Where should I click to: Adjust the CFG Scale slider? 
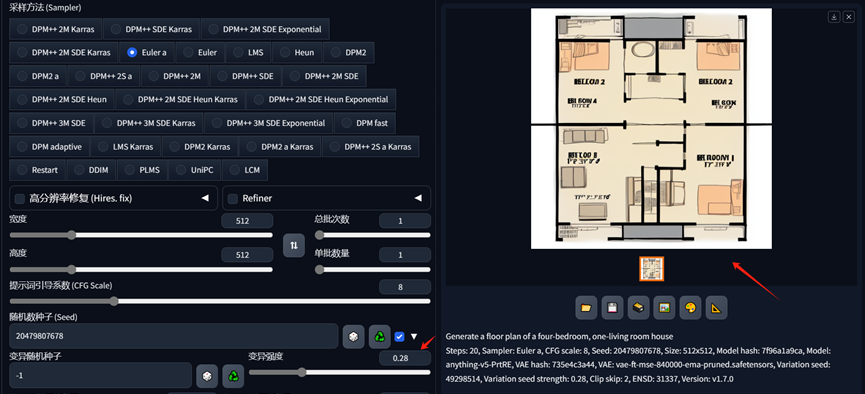(220, 301)
